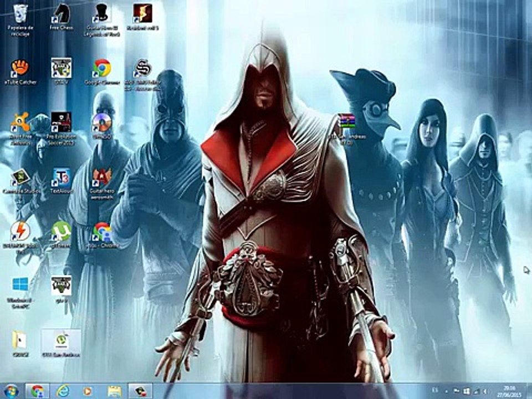The width and height of the screenshot is (532, 399).
Task: Launch Windows Media Player from taskbar
Action: click(88, 391)
